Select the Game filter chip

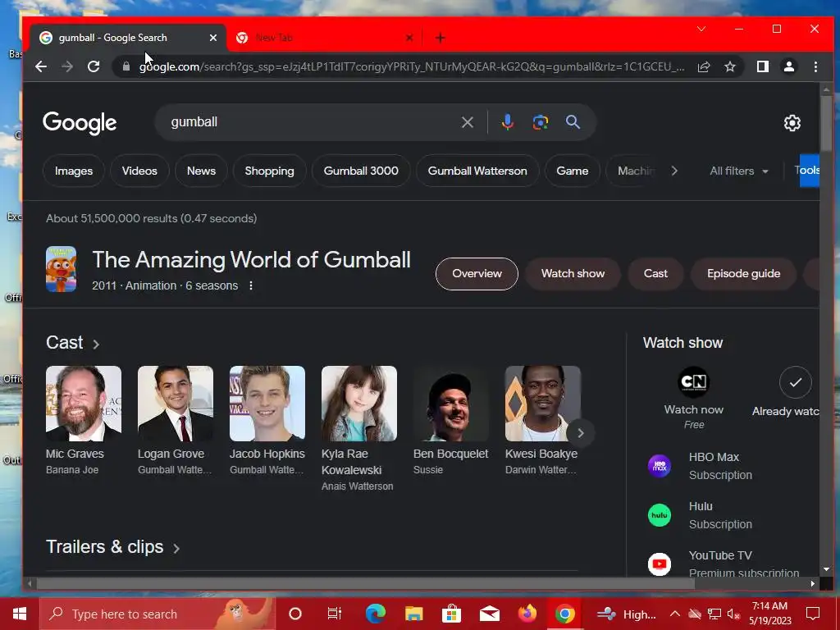tap(572, 171)
